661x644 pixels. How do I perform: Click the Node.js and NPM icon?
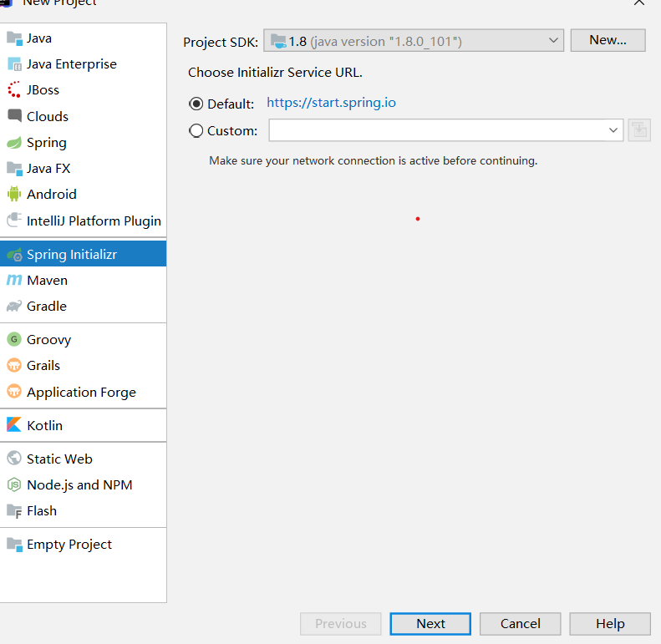point(14,484)
